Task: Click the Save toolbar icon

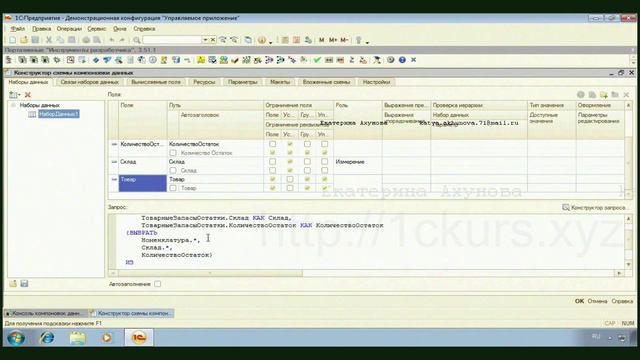Action: click(36, 40)
